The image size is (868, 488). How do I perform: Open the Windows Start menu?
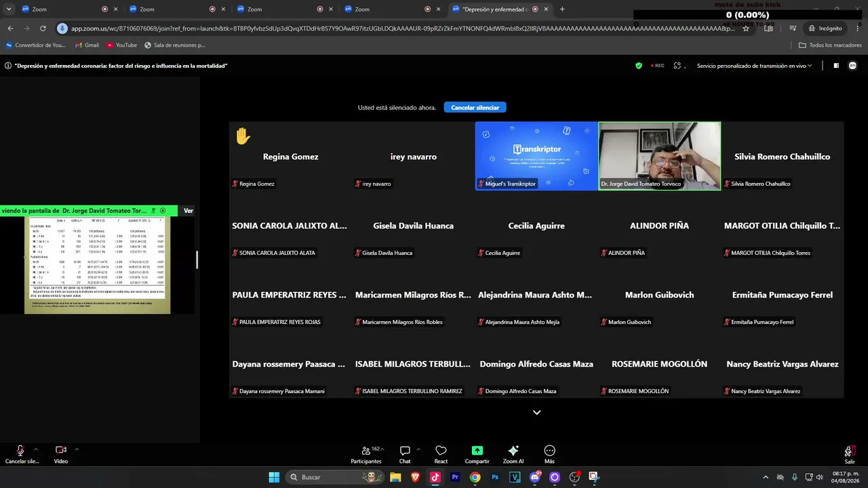tap(274, 477)
